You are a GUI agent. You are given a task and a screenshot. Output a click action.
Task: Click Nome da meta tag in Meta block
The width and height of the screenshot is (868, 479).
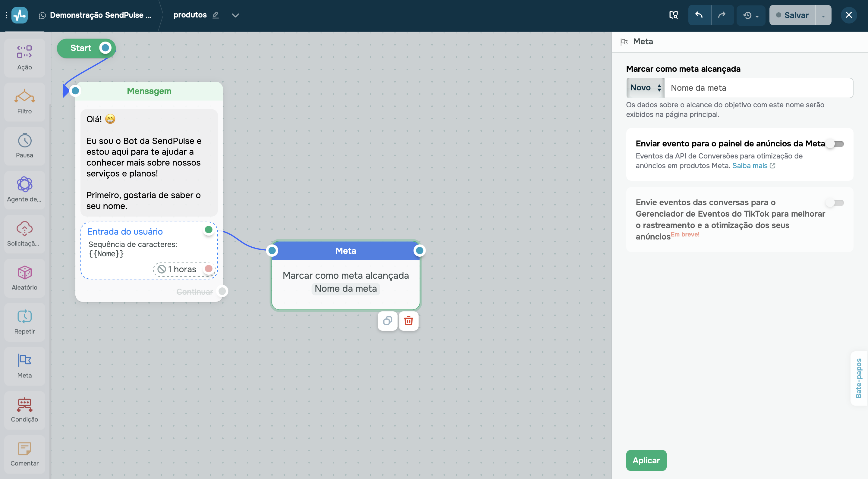click(x=346, y=289)
